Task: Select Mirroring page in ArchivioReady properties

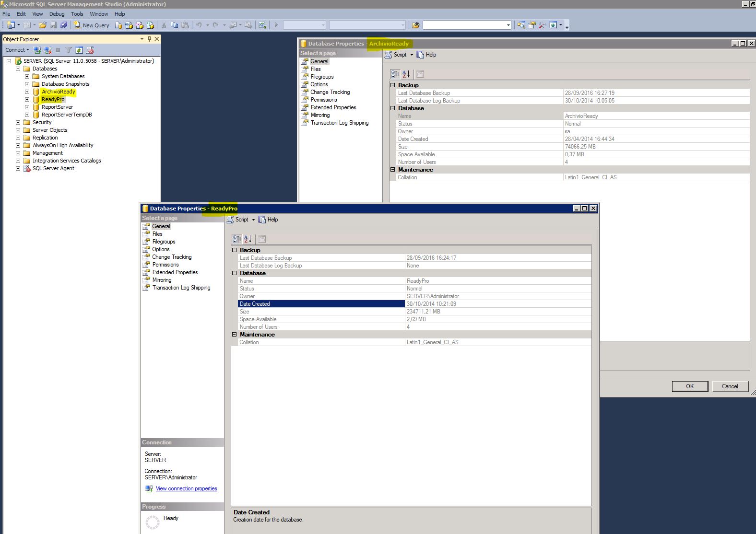Action: tap(320, 115)
